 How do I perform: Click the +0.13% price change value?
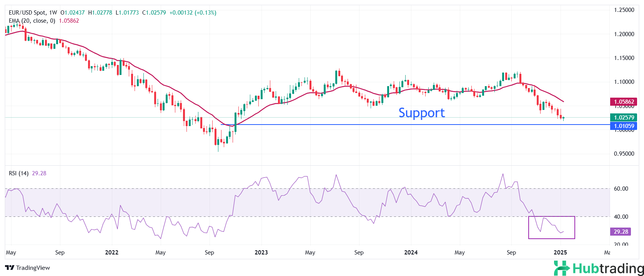205,13
